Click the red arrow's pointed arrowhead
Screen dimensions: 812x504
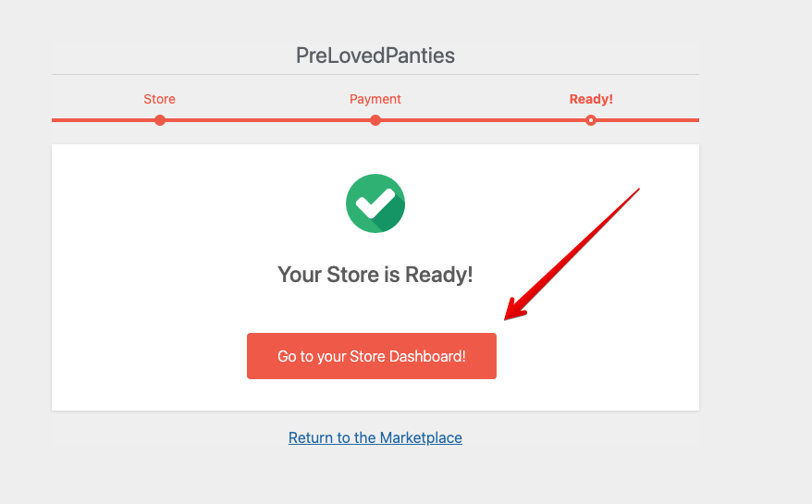coord(511,313)
